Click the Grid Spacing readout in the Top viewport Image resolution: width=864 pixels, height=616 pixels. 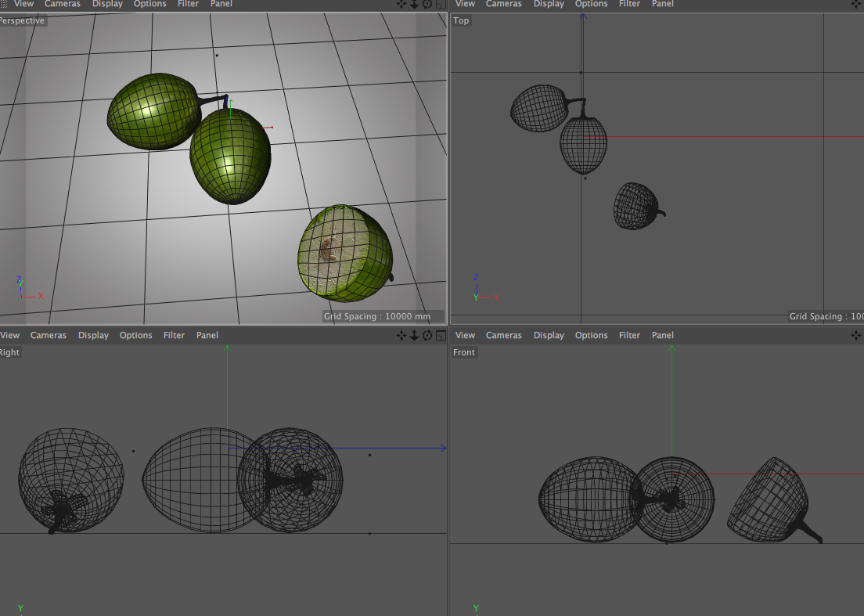coord(826,316)
